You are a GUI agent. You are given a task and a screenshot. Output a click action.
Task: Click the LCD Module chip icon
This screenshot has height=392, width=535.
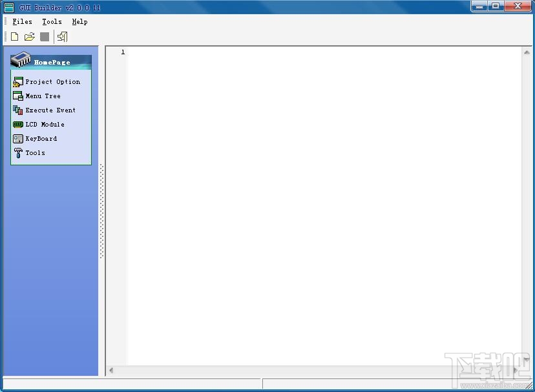(x=18, y=125)
